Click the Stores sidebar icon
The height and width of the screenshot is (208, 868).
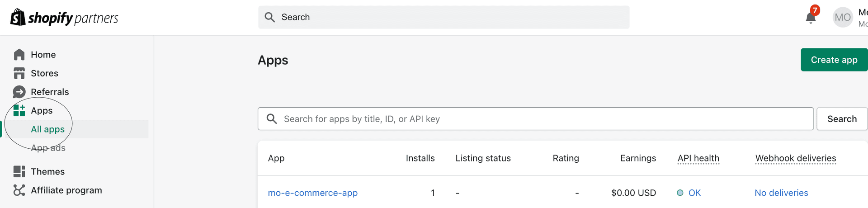(x=19, y=73)
